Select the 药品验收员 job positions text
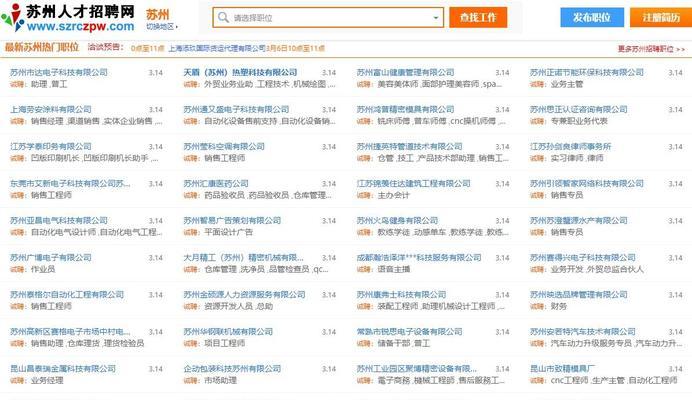This screenshot has width=692, height=400. point(267,195)
